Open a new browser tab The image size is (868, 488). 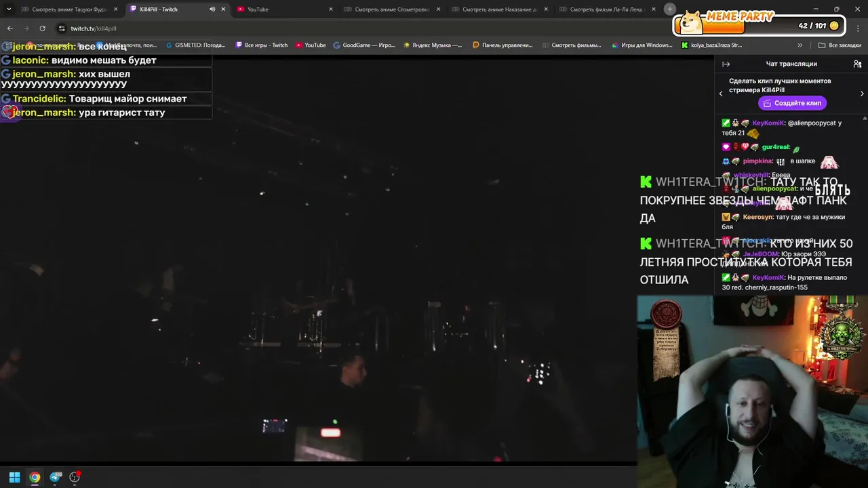click(x=670, y=9)
